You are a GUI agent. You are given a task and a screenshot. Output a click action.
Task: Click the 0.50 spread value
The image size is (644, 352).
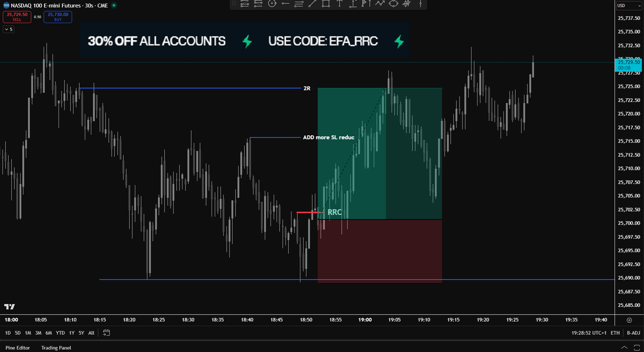[x=38, y=17]
